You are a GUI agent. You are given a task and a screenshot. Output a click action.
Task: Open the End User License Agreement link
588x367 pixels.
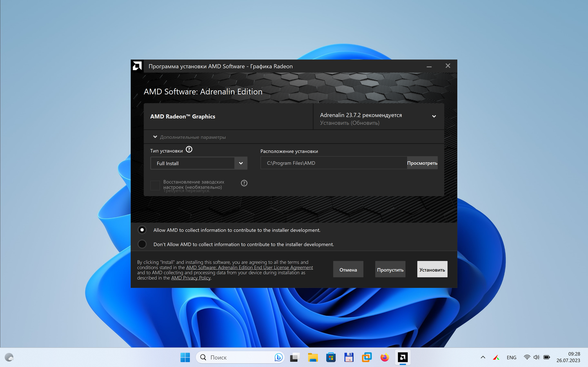[249, 268]
